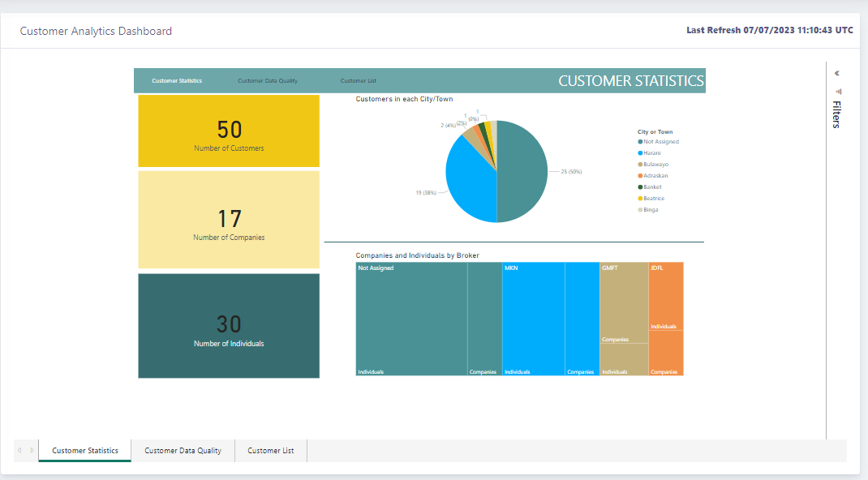
Task: Click 'Customers in each City/Town' title
Action: point(404,99)
